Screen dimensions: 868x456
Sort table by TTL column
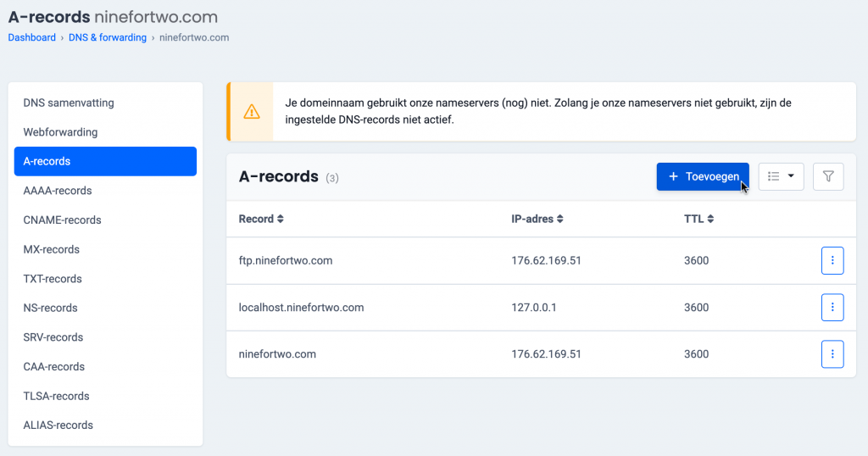click(698, 219)
